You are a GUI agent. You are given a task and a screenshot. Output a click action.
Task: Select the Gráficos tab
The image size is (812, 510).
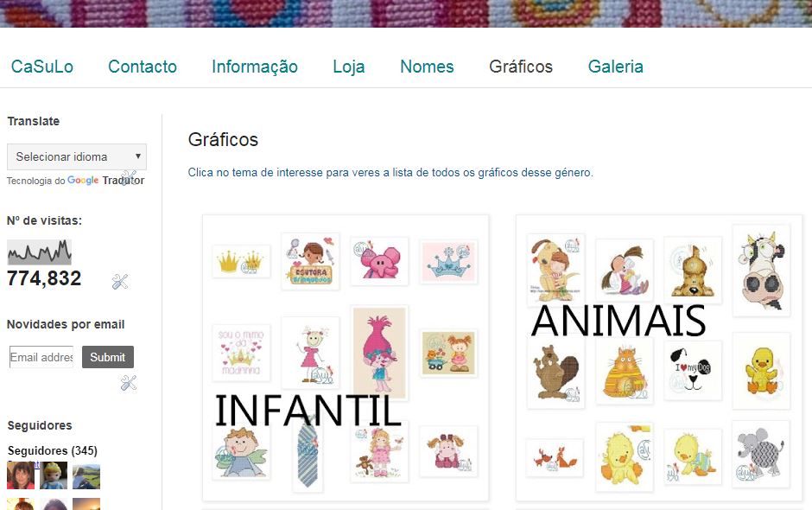point(521,67)
